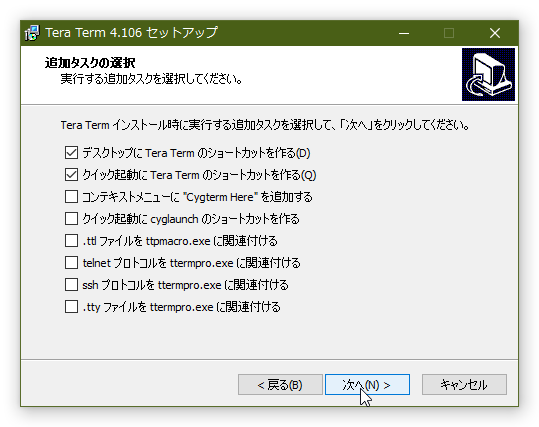Minimize the Tera Term setup window
This screenshot has width=539, height=427.
click(404, 33)
